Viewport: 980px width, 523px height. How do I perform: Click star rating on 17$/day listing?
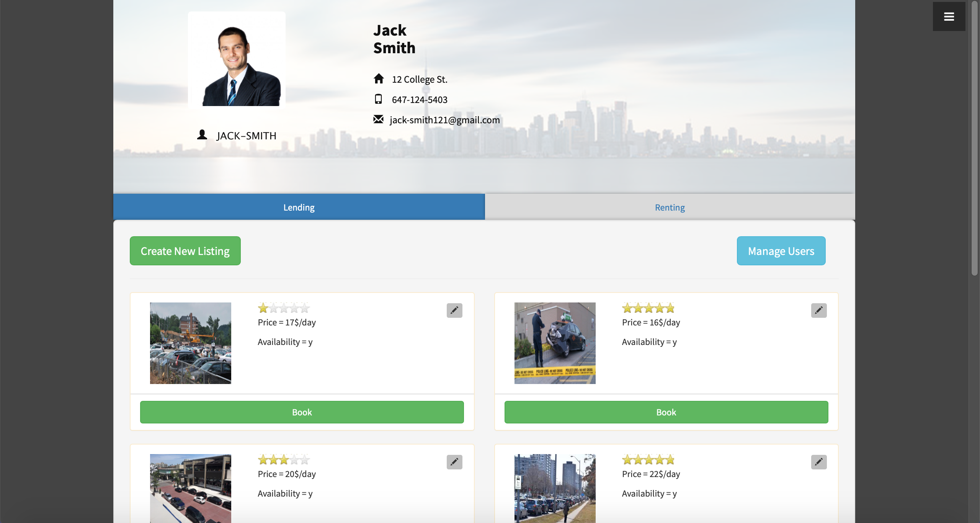283,308
